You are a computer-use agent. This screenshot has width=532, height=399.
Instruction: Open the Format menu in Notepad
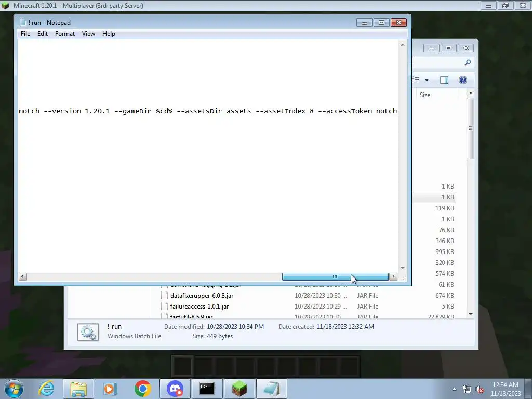tap(65, 34)
